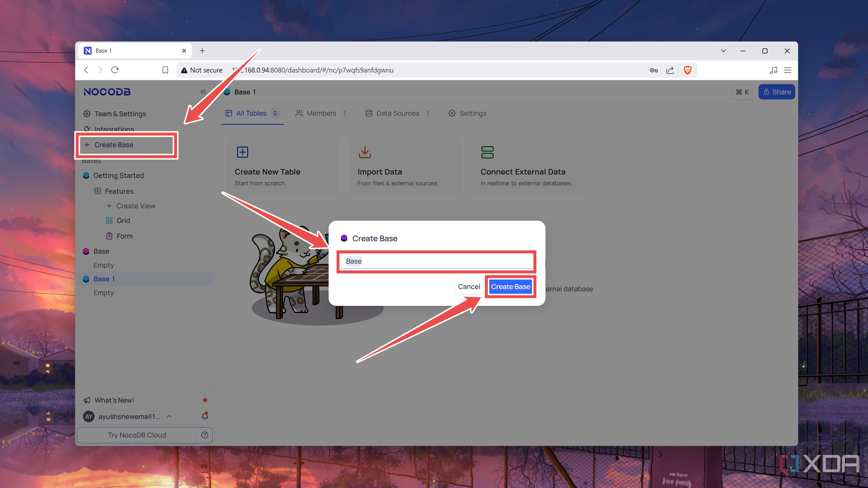The image size is (868, 488).
Task: Select the Connect External Data server icon
Action: pyautogui.click(x=488, y=152)
